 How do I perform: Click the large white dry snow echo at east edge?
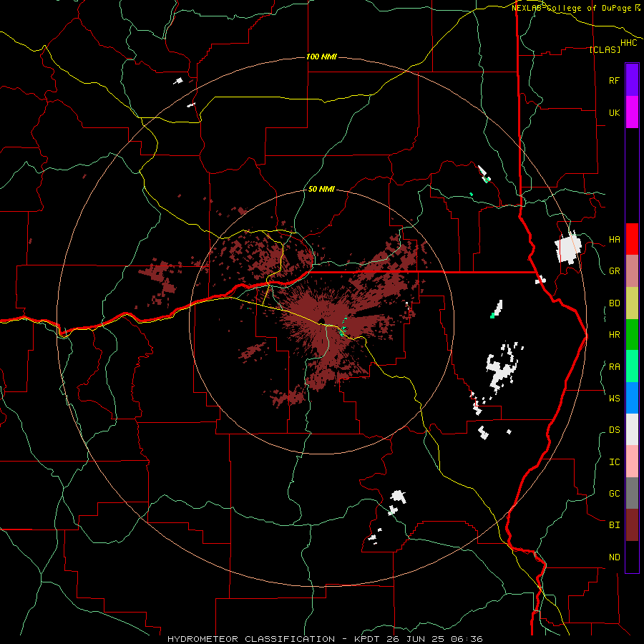click(x=568, y=248)
